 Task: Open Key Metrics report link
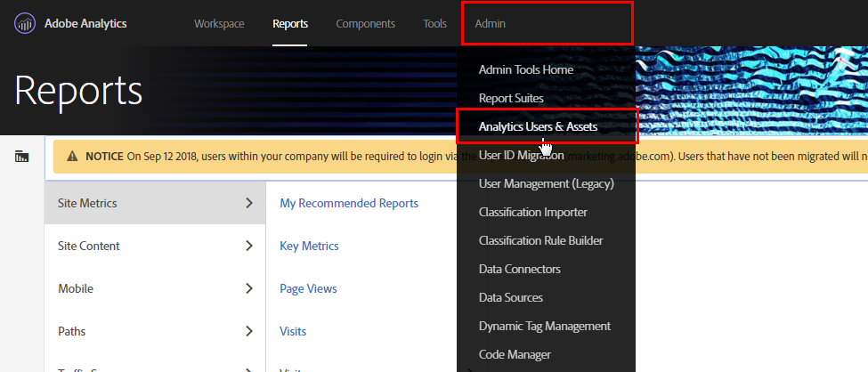(x=309, y=246)
